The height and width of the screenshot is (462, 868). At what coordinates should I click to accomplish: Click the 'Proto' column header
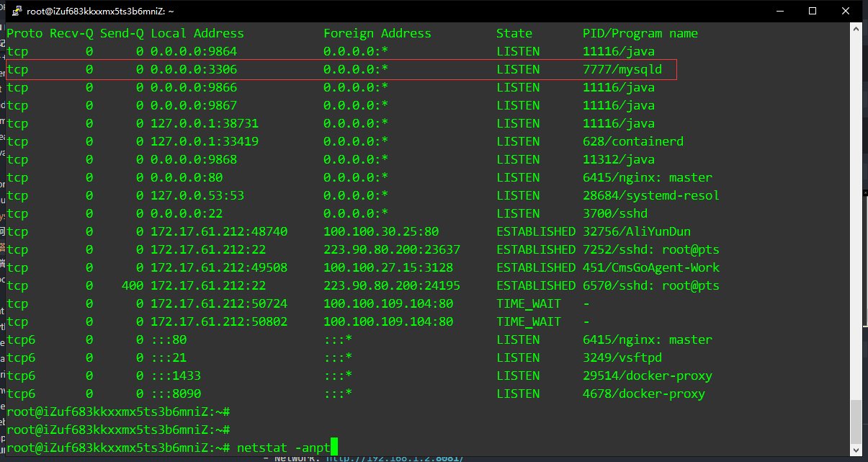tap(24, 33)
